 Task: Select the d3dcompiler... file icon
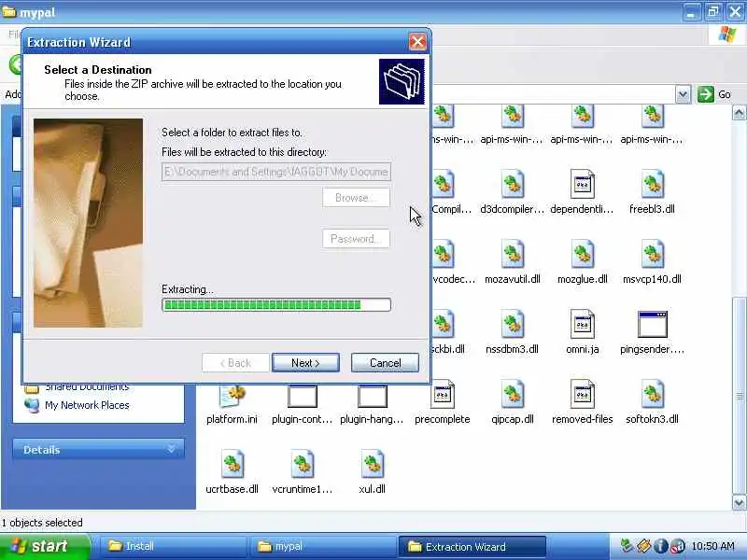[512, 184]
